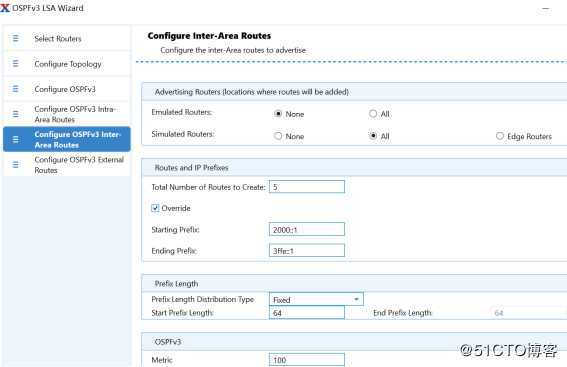Open Configure OSPFv3 External Routes step
Image resolution: width=567 pixels, height=367 pixels.
pyautogui.click(x=67, y=165)
